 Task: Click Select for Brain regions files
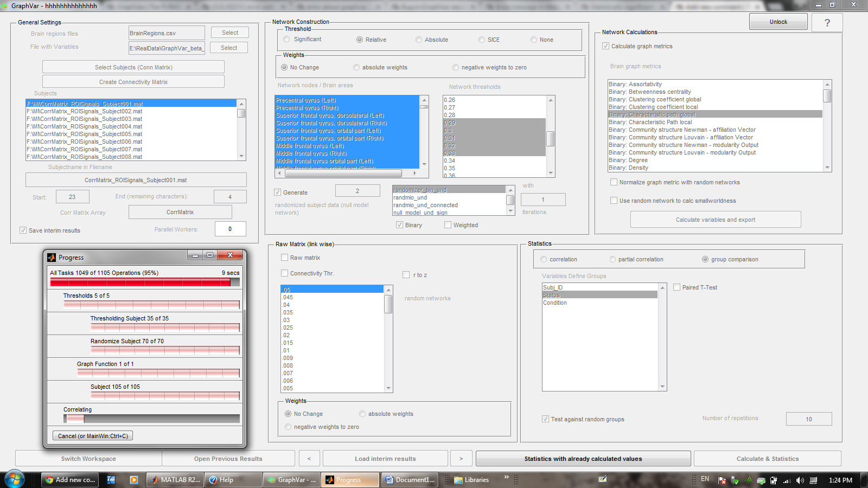pos(230,33)
